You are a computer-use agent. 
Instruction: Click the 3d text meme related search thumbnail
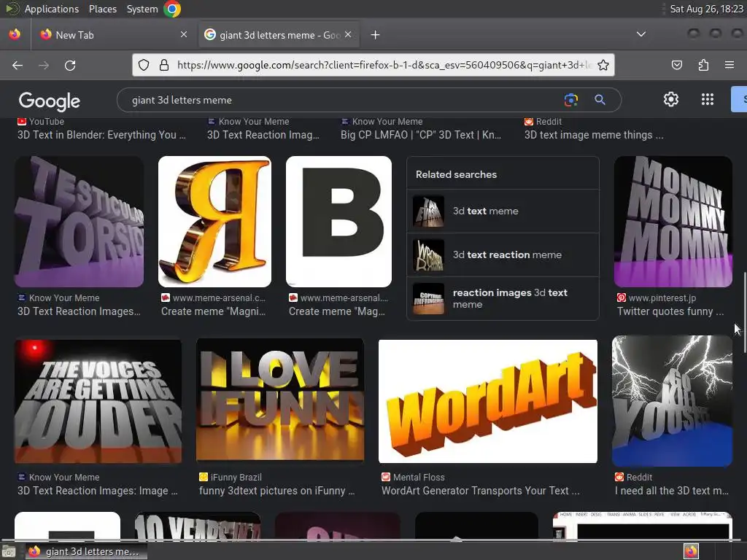pos(428,211)
